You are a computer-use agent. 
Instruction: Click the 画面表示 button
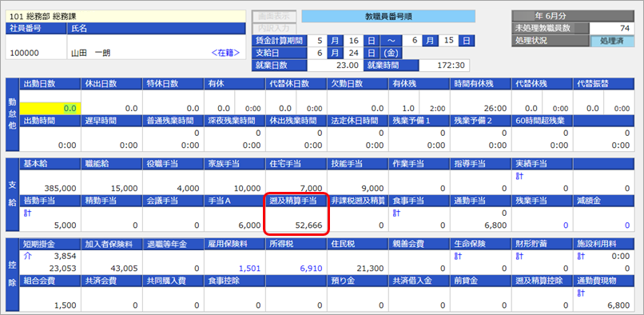point(274,17)
